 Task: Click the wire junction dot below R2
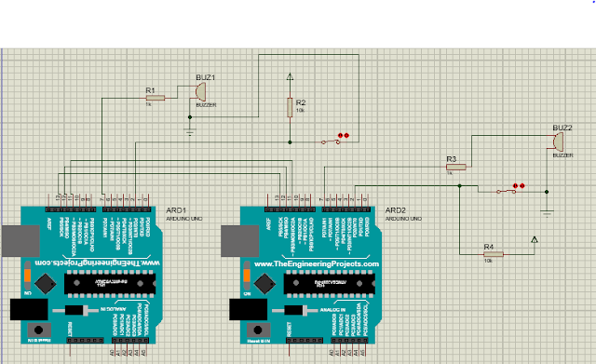coord(290,142)
